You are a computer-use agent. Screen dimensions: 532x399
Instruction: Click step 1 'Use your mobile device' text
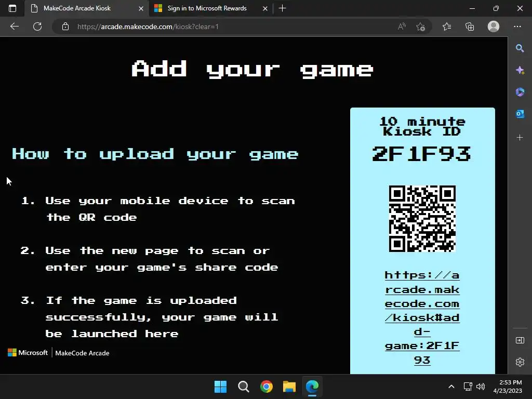(x=170, y=209)
